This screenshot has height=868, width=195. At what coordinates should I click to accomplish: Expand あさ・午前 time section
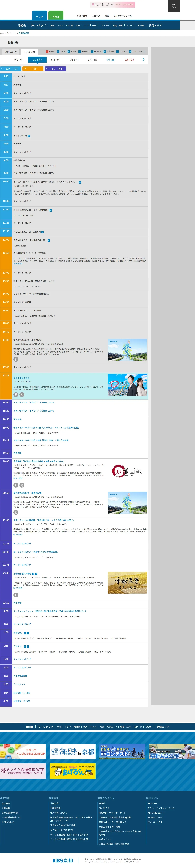10,69
